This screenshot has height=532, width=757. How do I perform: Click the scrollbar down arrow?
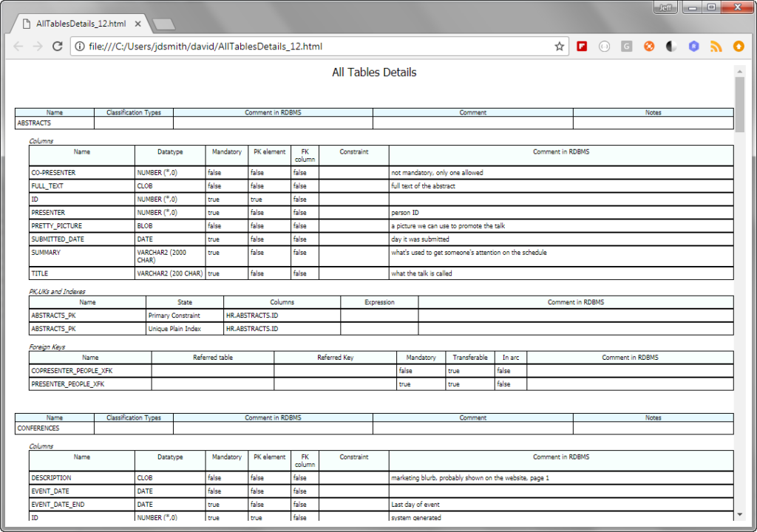(x=739, y=514)
